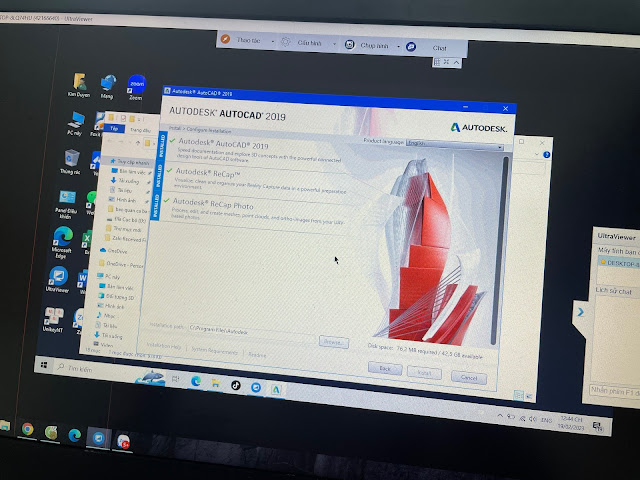Select PC này in File Explorer sidebar

coord(109,276)
